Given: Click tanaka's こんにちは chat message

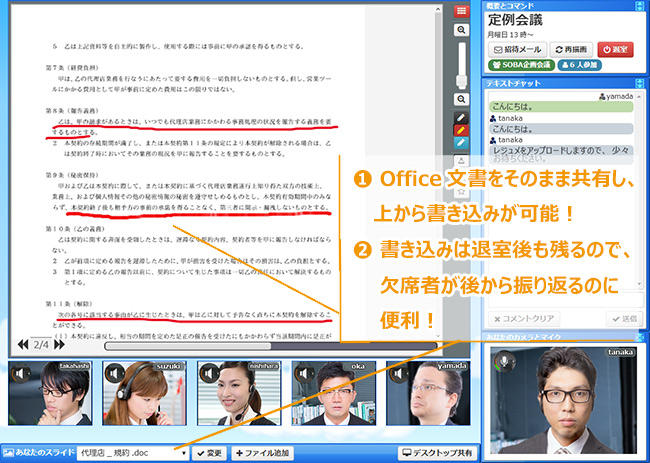Looking at the screenshot, I should 561,129.
